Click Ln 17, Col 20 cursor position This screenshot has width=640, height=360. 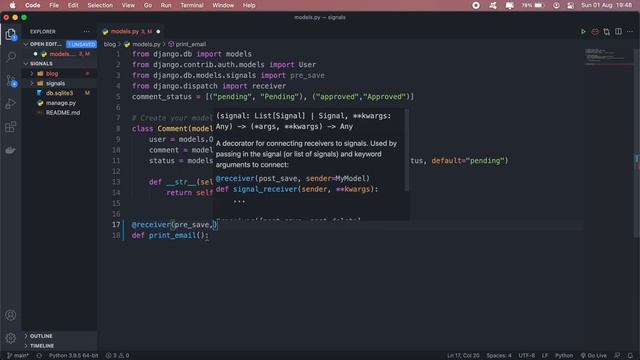tap(463, 356)
